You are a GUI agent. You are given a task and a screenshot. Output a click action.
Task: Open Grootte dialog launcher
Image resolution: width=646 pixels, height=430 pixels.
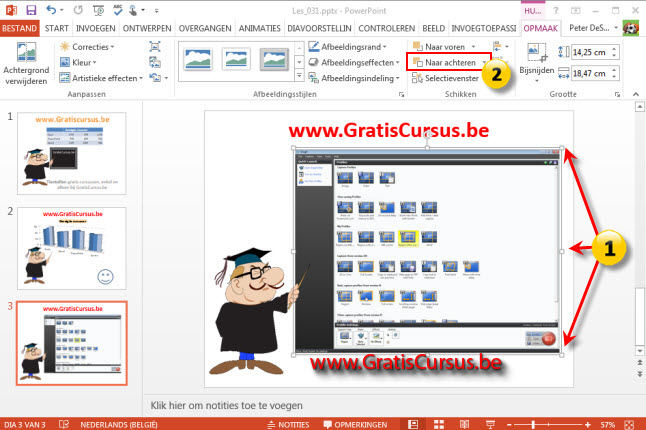(x=617, y=94)
